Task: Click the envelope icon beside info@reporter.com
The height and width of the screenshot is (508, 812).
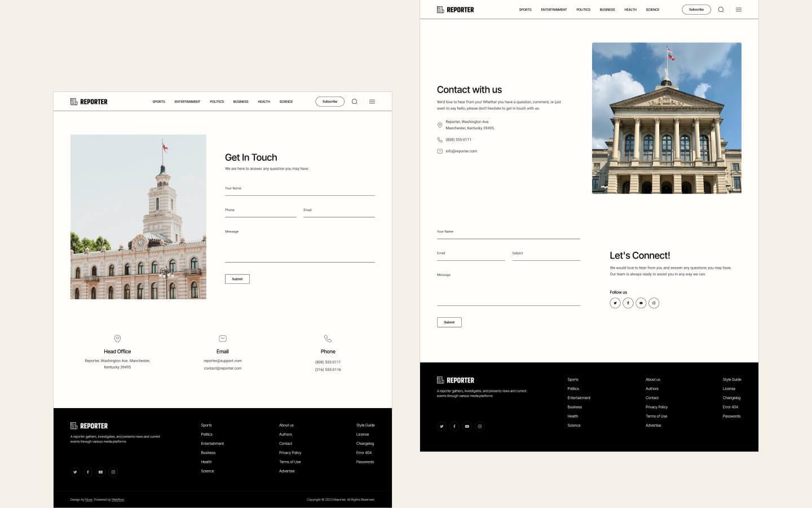Action: (x=440, y=151)
